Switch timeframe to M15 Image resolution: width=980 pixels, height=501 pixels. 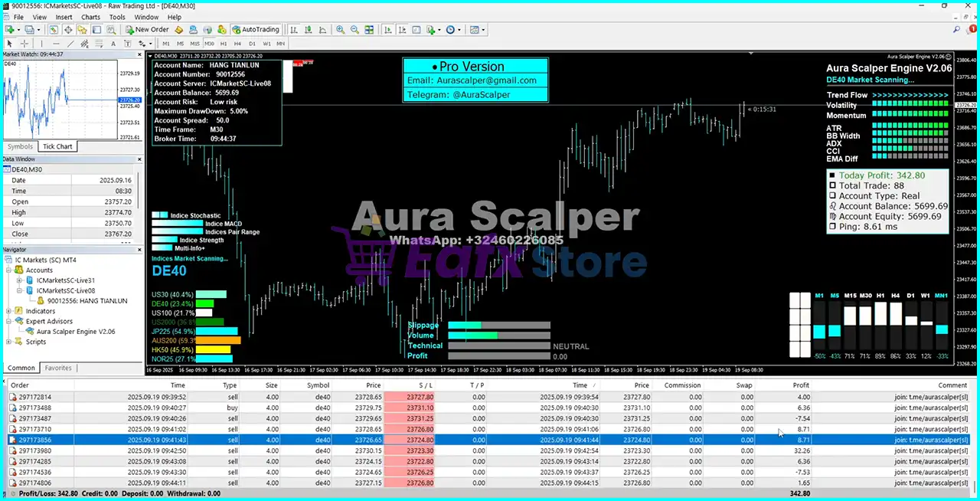(194, 44)
